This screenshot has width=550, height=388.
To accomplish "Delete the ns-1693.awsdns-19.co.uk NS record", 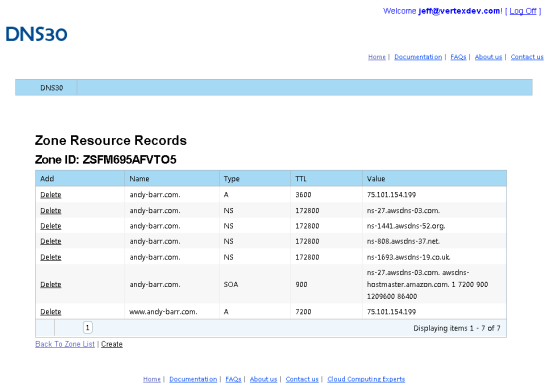I will [51, 257].
